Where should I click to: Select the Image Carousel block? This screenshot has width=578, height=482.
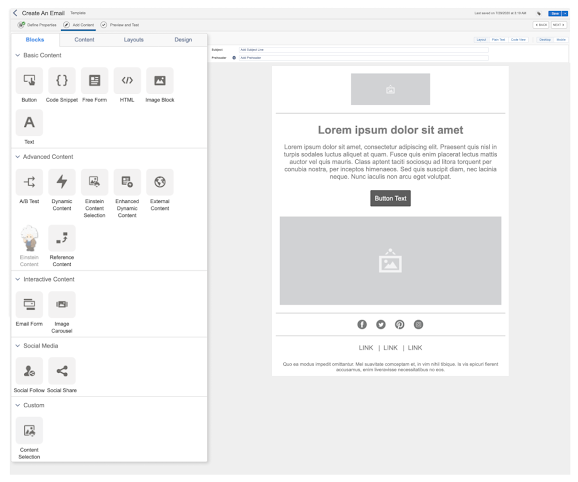pyautogui.click(x=62, y=304)
